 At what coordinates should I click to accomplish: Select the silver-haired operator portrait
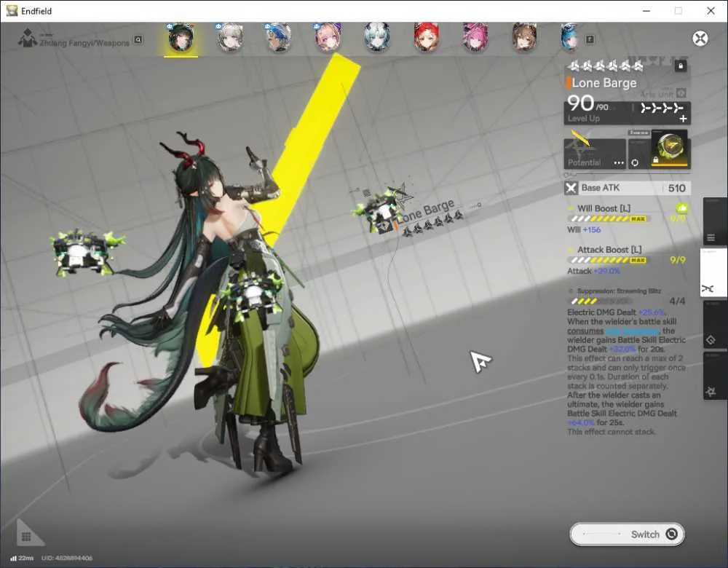tap(230, 38)
